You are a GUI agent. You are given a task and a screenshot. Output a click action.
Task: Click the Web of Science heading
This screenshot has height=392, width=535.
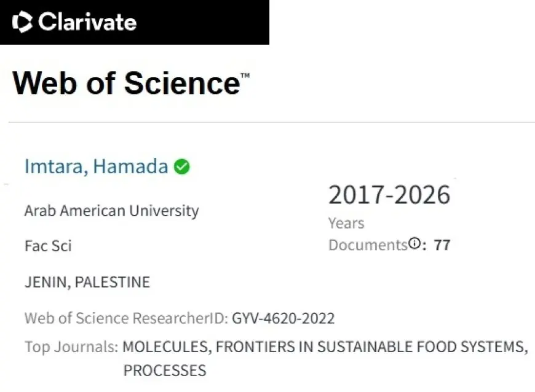tap(125, 83)
